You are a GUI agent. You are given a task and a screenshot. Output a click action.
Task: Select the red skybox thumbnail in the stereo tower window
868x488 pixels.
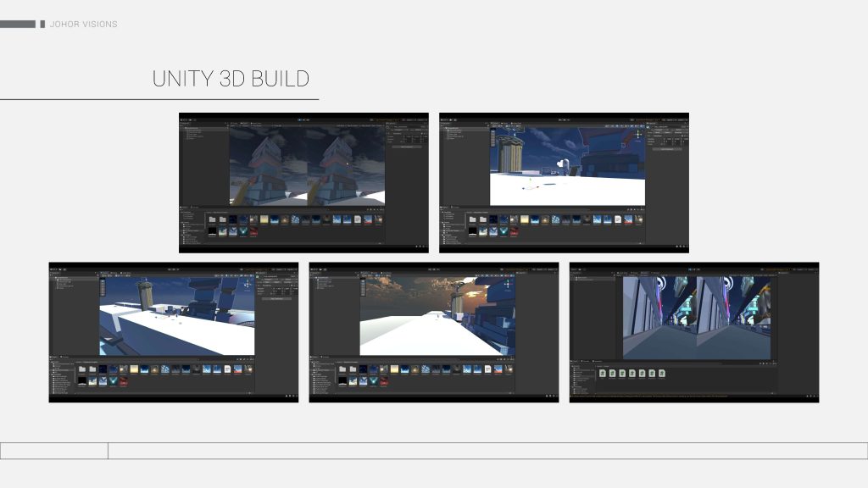[x=253, y=232]
